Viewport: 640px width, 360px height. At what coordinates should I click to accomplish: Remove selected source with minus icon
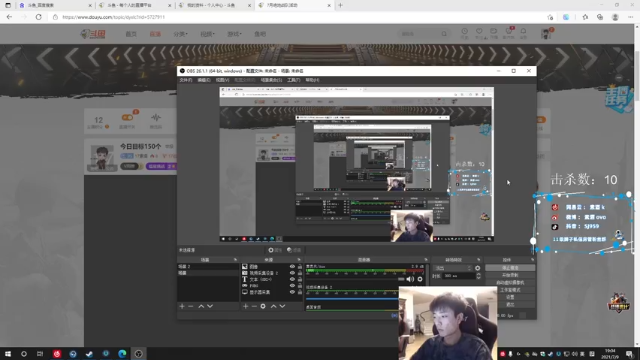(x=254, y=306)
